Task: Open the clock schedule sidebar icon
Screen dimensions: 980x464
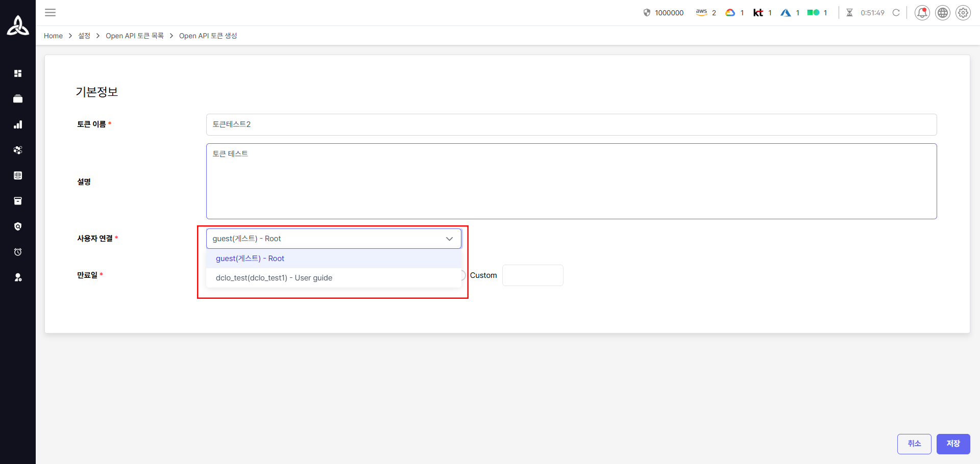Action: tap(18, 252)
